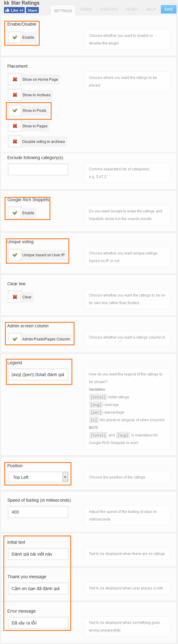Click the checkmark icon for Google Rich Snippets
This screenshot has height=644, width=178.
tap(14, 213)
